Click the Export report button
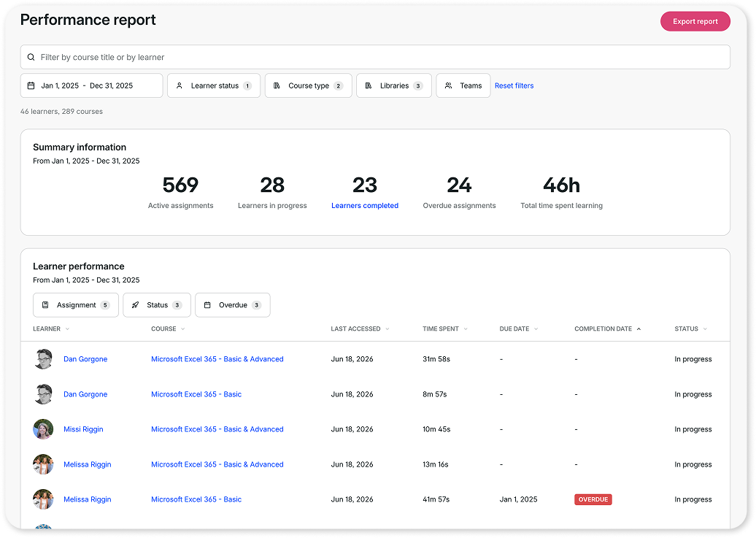Viewport: 756px width, 538px height. [695, 21]
